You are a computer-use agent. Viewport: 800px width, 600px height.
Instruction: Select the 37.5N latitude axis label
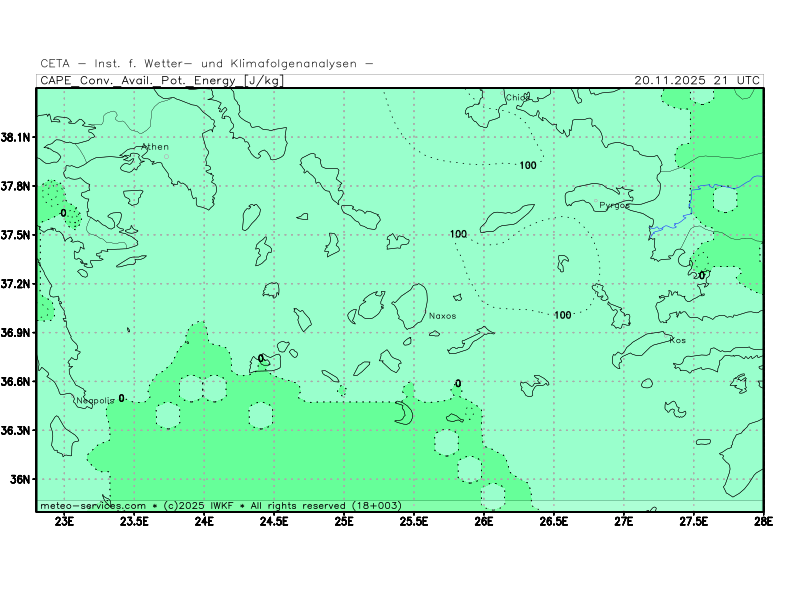(x=18, y=235)
